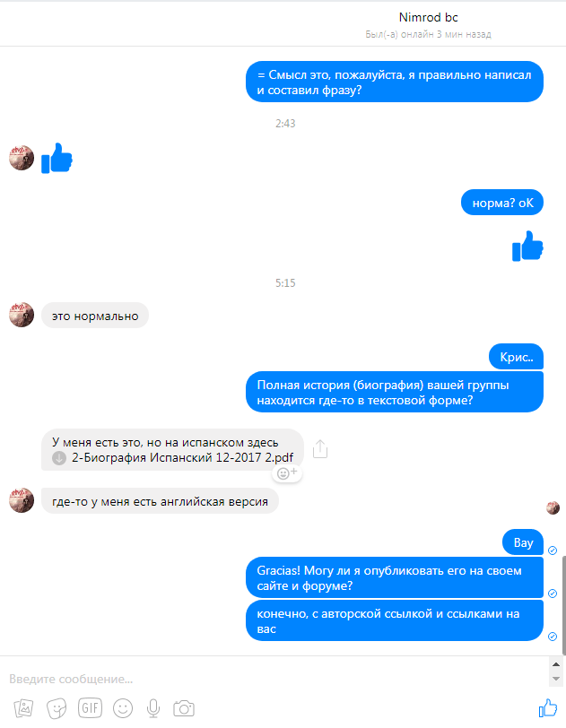
Task: Add a reaction to the PDF message
Action: pyautogui.click(x=287, y=473)
